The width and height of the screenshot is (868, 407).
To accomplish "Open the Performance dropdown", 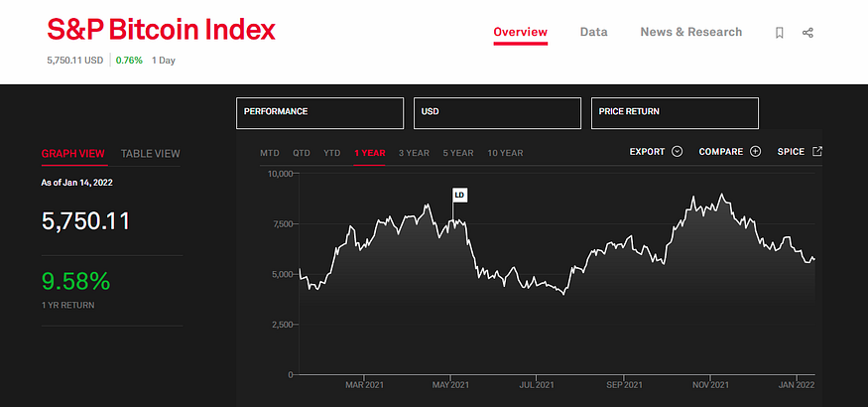I will click(320, 113).
